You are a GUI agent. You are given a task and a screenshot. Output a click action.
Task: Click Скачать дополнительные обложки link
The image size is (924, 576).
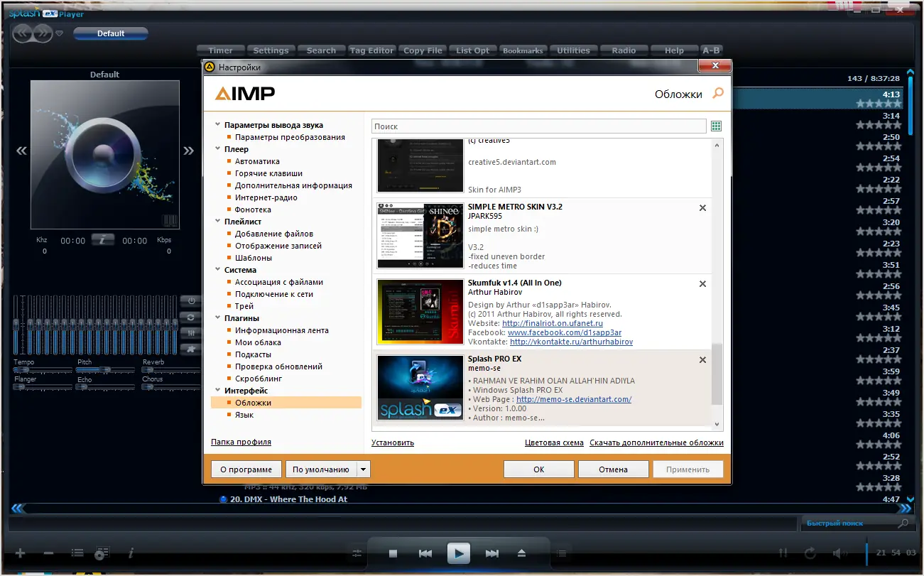[x=656, y=442]
